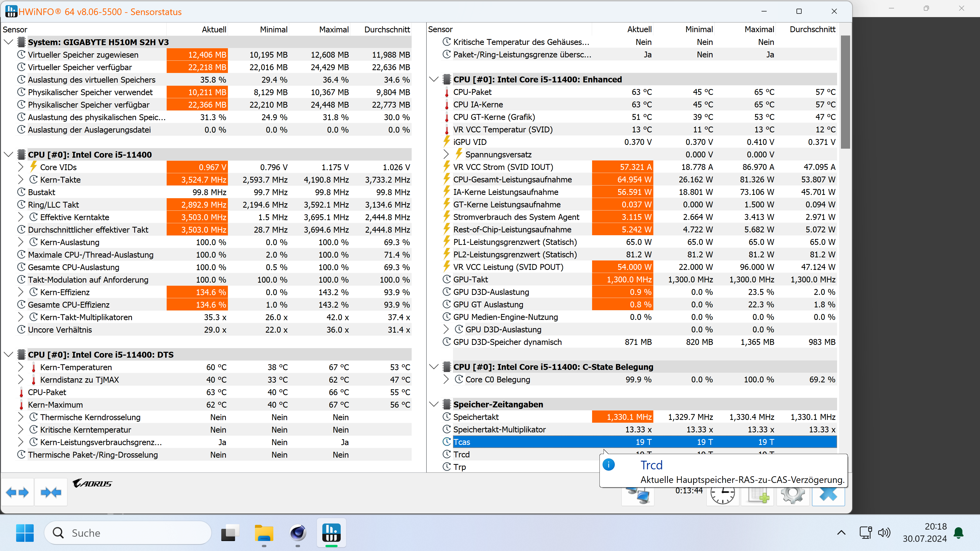Viewport: 980px width, 551px height.
Task: Click the expand columns arrows button
Action: pyautogui.click(x=18, y=492)
